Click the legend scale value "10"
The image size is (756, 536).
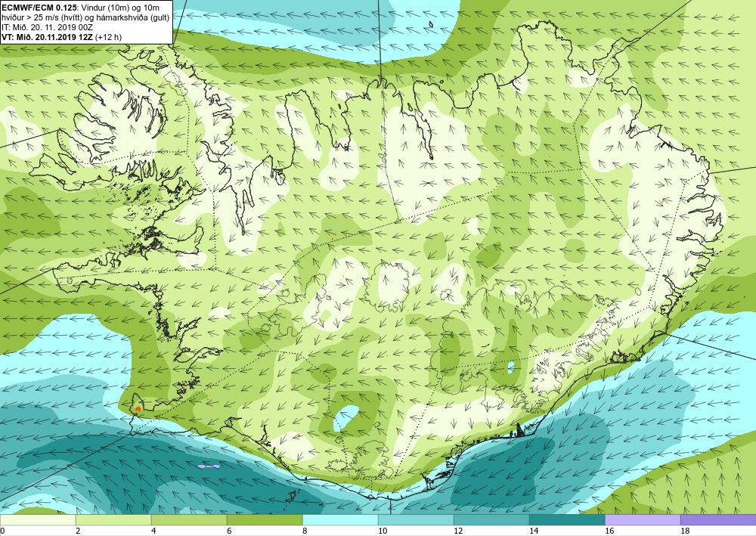click(x=383, y=531)
